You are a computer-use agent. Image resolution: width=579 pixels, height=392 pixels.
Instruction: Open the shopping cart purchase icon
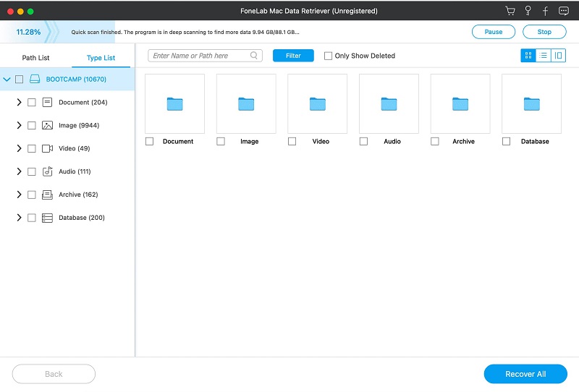coord(510,11)
